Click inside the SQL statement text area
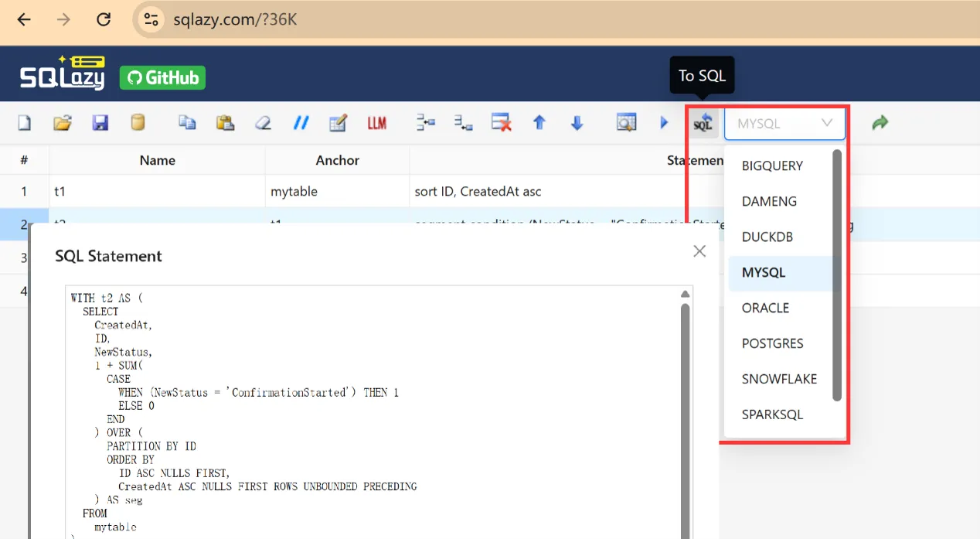980x539 pixels. tap(373, 412)
